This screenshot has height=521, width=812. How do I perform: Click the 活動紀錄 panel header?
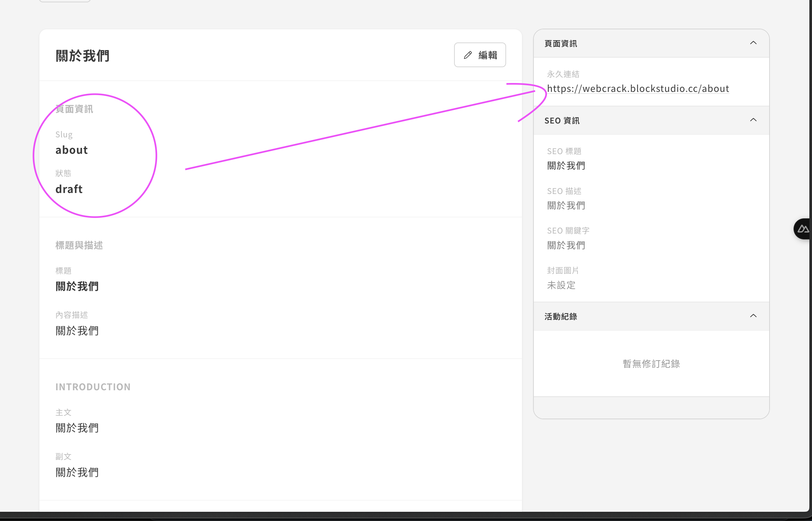(x=561, y=317)
